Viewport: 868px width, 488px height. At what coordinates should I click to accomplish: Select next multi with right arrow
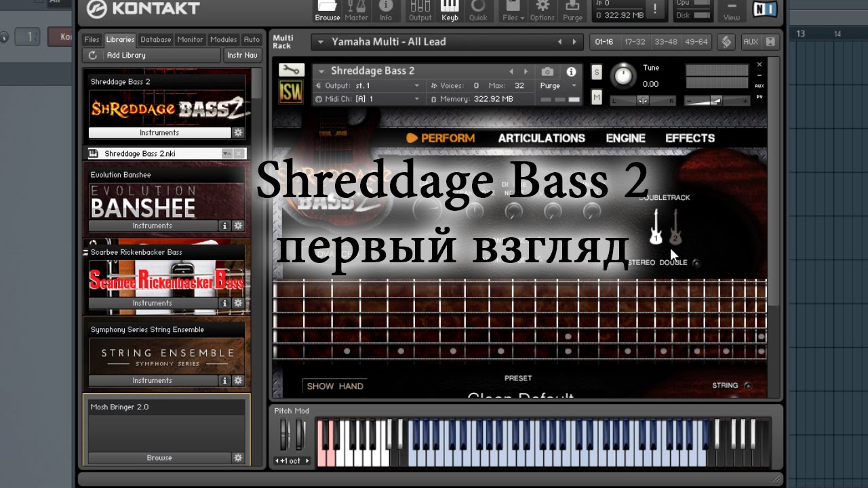coord(574,42)
